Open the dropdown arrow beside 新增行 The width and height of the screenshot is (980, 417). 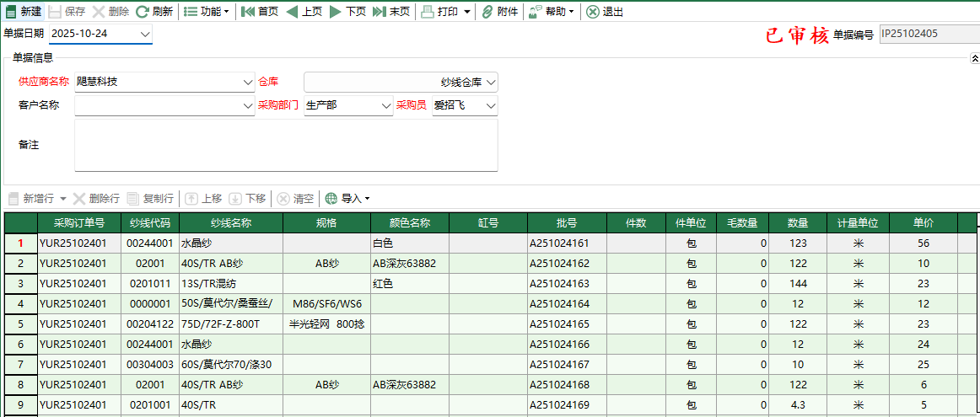63,199
